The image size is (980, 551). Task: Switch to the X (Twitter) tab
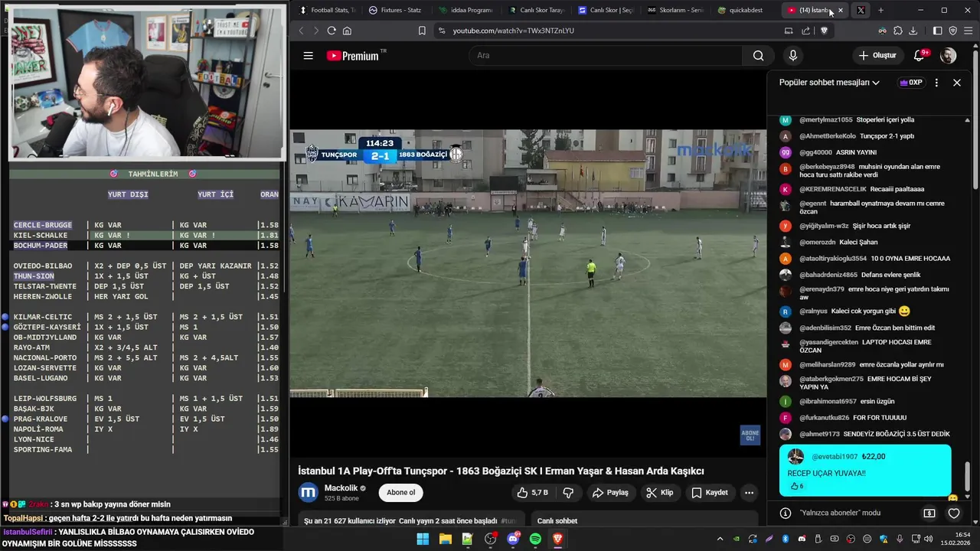click(861, 10)
